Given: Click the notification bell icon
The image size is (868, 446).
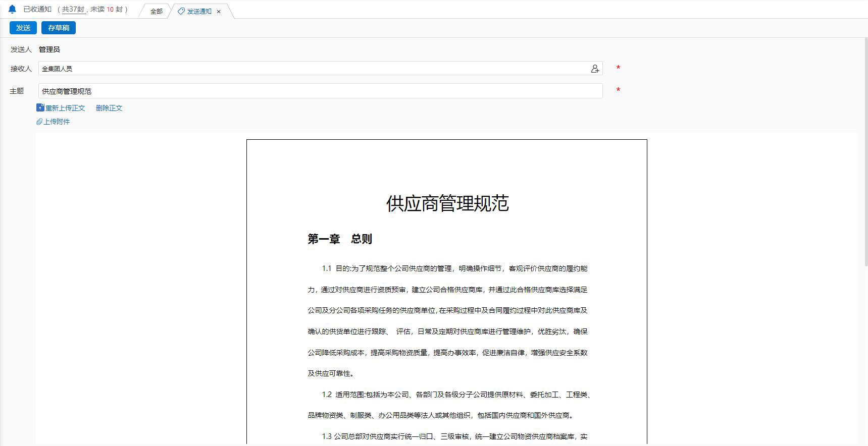Looking at the screenshot, I should click(12, 9).
